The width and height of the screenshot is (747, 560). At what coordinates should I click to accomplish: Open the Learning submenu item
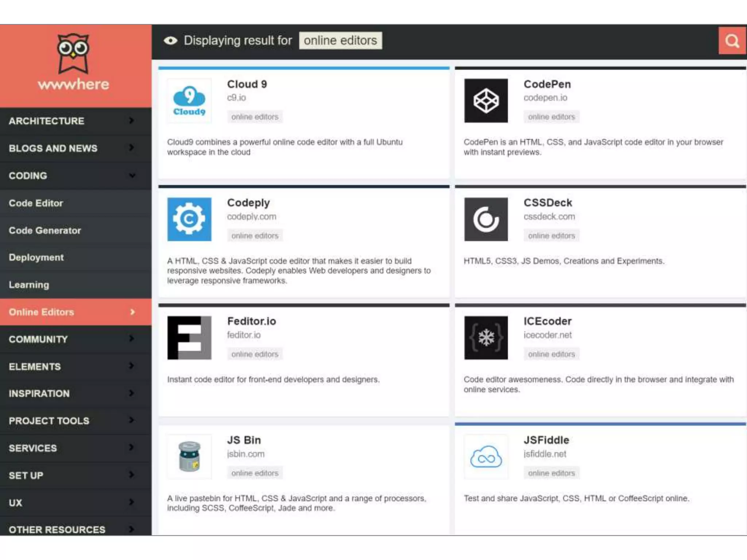tap(29, 285)
